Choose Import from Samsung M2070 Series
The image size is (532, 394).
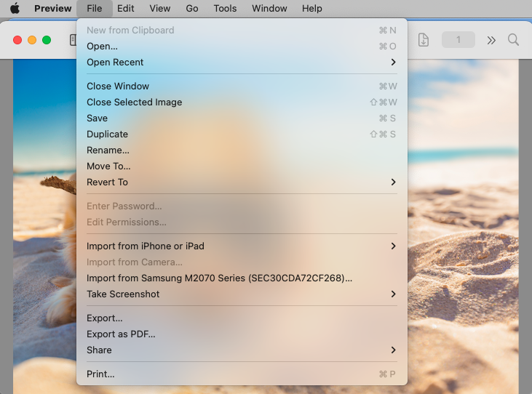coord(242,278)
